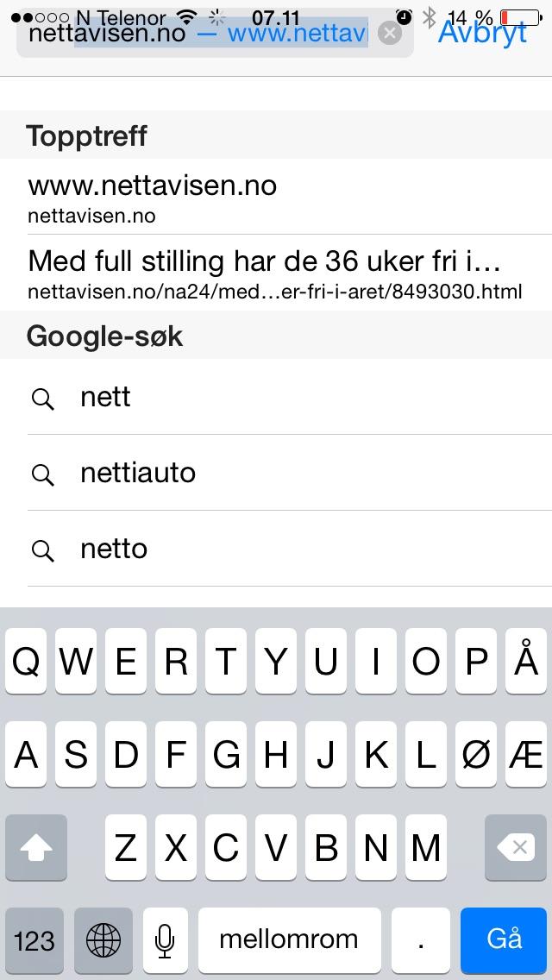Image resolution: width=552 pixels, height=980 pixels.
Task: Tap the Avbryt cancel button
Action: [482, 34]
